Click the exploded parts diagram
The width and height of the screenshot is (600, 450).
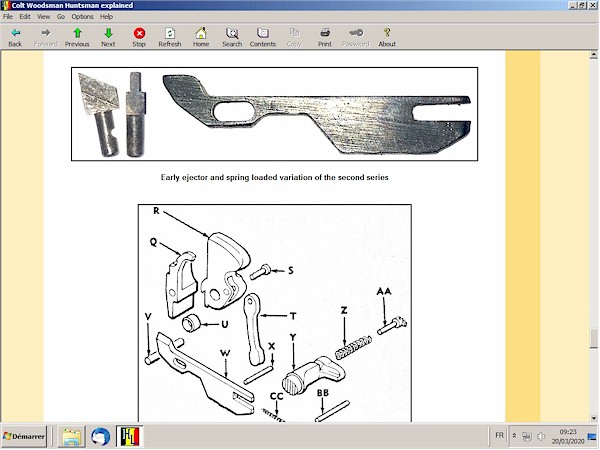[275, 313]
